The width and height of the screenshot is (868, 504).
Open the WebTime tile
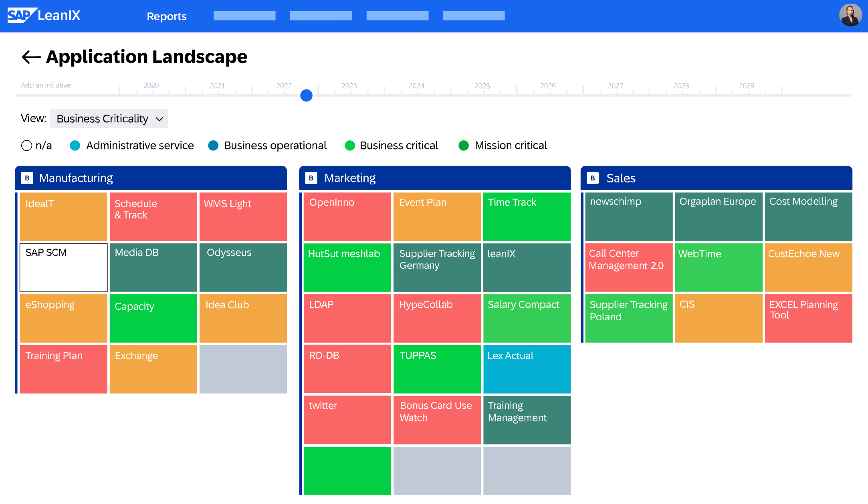(x=719, y=267)
